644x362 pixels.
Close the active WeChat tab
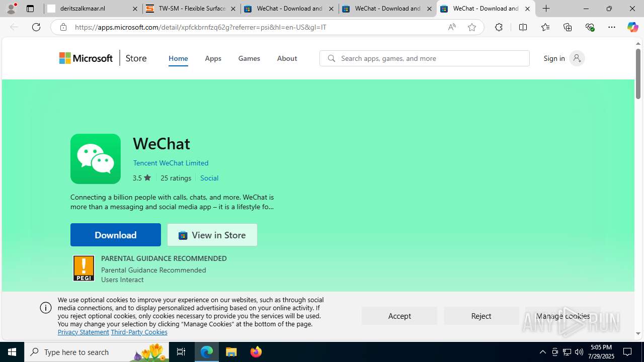(x=527, y=9)
